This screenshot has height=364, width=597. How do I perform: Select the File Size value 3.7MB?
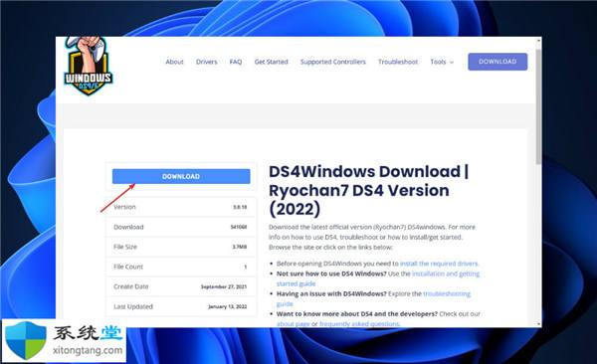click(240, 247)
